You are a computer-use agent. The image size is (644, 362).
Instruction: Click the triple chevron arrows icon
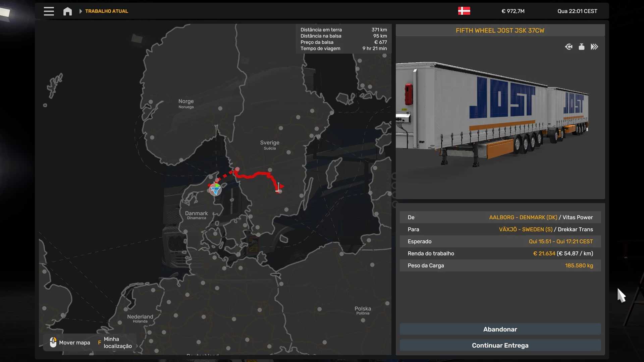594,47
